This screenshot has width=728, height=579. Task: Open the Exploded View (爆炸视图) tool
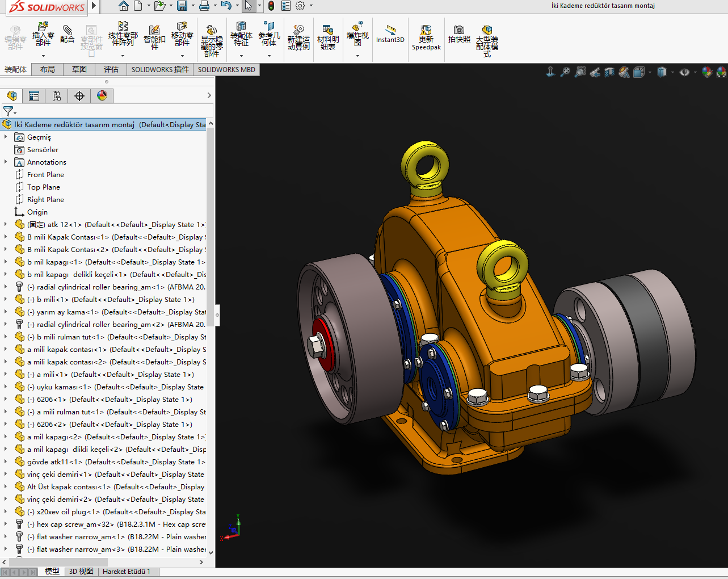pos(357,34)
